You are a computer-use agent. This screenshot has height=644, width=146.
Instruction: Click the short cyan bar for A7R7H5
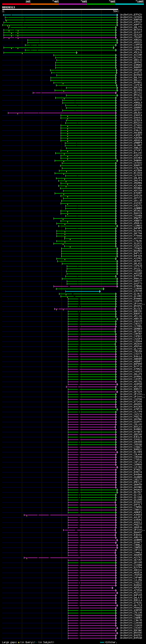(83, 291)
